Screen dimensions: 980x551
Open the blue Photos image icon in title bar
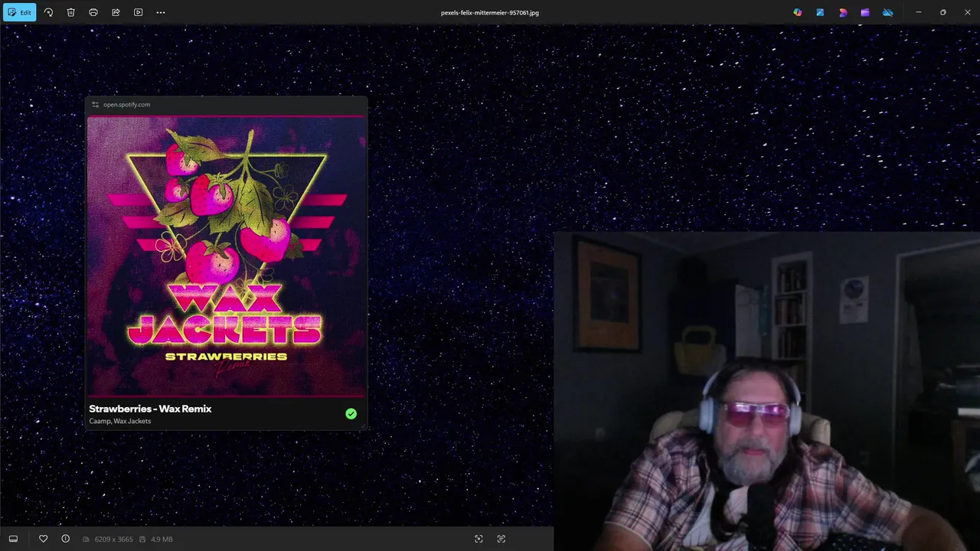coord(820,12)
